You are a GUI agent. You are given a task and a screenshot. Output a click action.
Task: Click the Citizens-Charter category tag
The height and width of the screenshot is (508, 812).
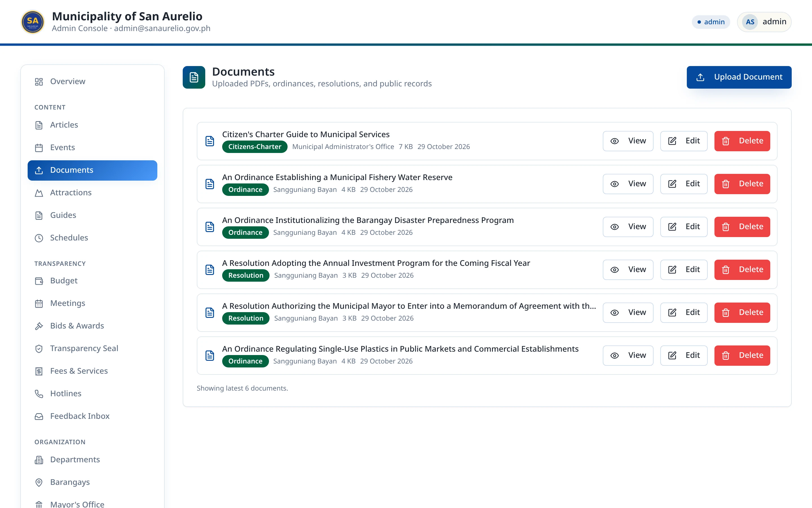click(x=255, y=147)
